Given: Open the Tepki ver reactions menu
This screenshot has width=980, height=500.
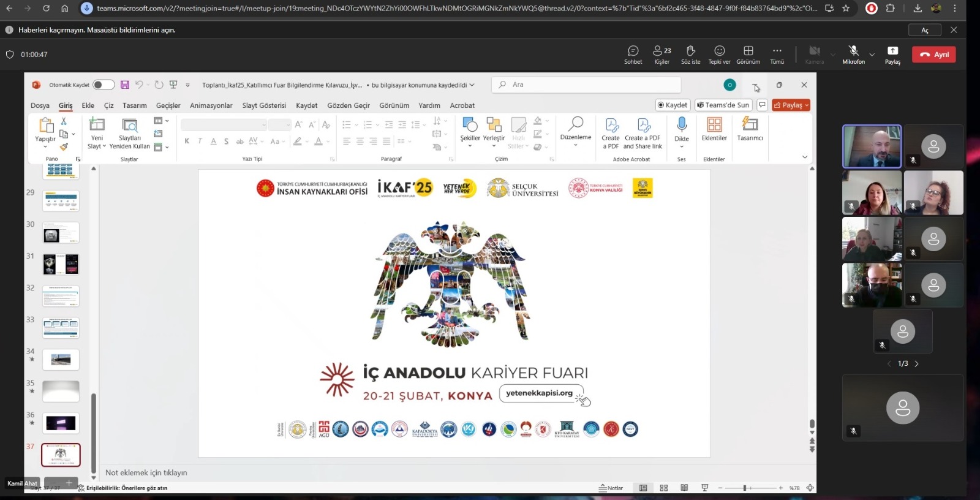Looking at the screenshot, I should pos(719,54).
